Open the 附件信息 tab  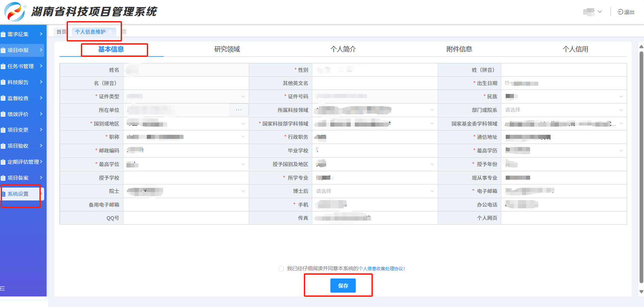click(x=459, y=49)
